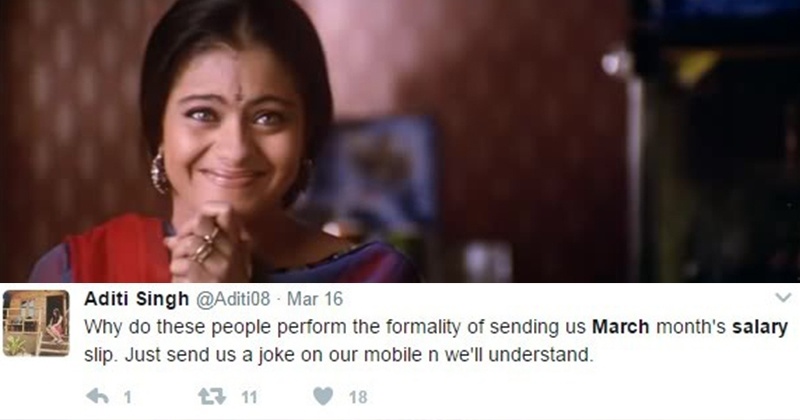
Task: Open the tweet options chevron menu
Action: [x=783, y=298]
